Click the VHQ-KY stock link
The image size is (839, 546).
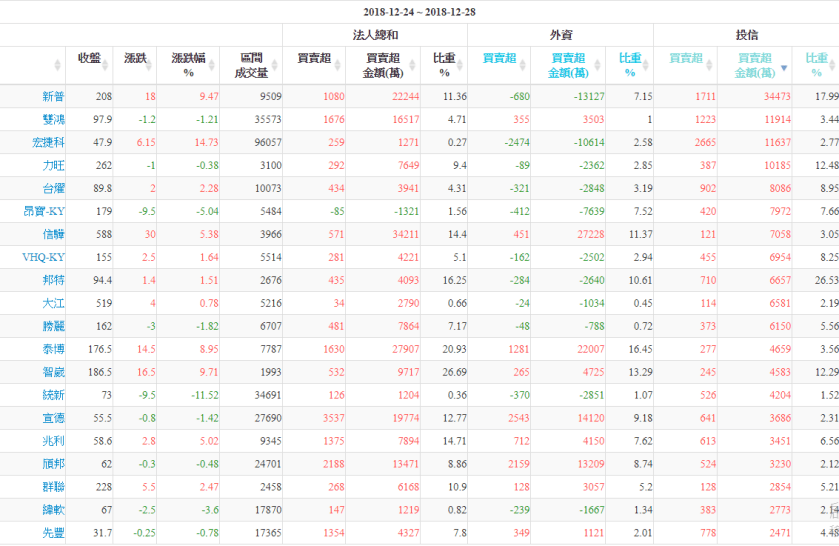click(45, 257)
